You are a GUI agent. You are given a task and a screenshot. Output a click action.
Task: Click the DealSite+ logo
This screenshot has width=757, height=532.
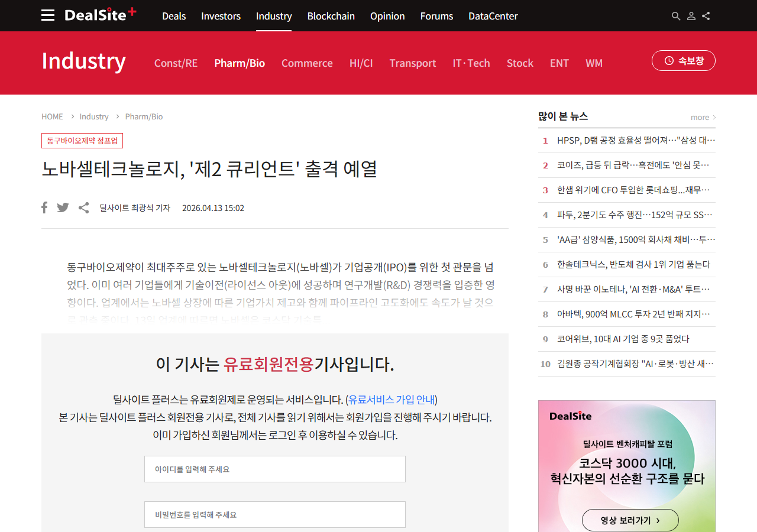tap(100, 15)
